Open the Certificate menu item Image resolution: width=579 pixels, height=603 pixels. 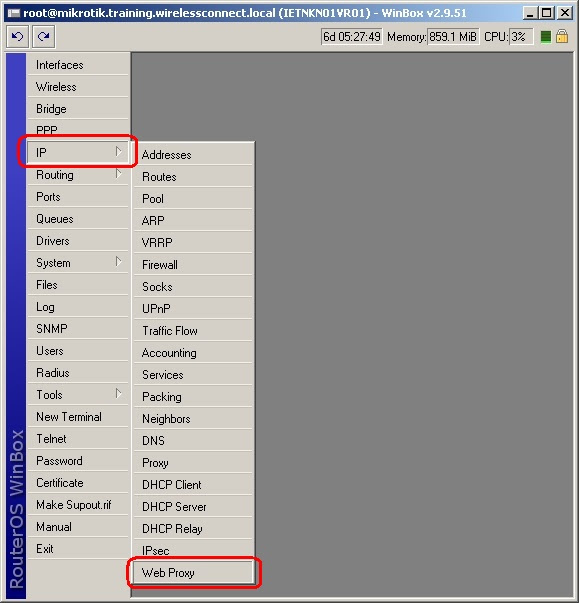[x=78, y=483]
